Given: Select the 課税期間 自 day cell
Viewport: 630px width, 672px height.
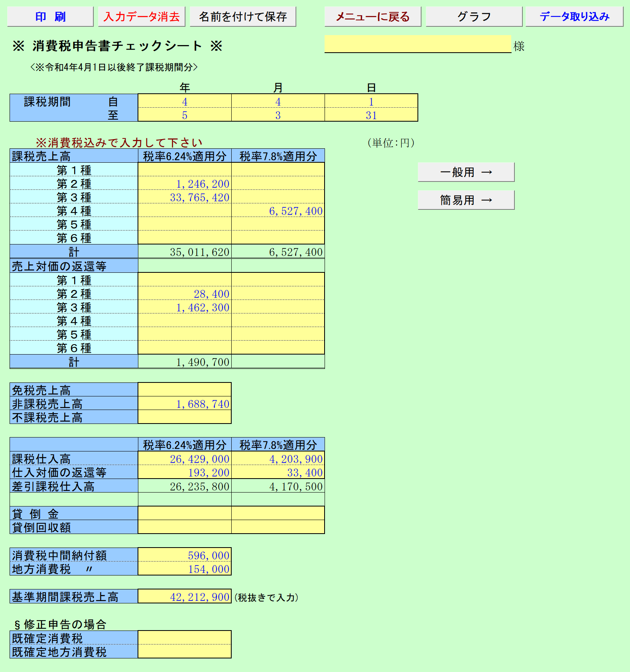Looking at the screenshot, I should click(371, 101).
